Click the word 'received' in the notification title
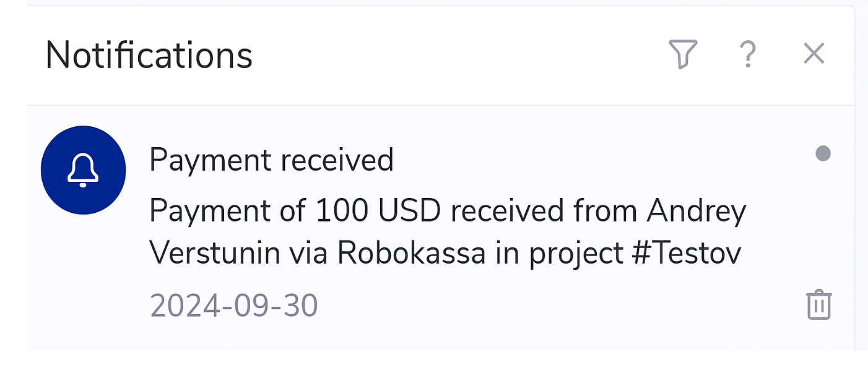The width and height of the screenshot is (868, 378). 337,160
